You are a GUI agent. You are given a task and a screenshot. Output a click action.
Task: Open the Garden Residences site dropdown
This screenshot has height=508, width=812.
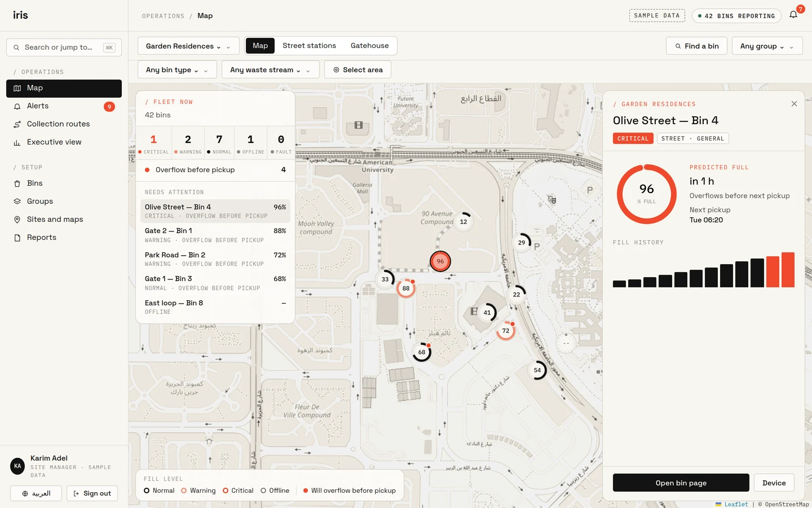[188, 46]
